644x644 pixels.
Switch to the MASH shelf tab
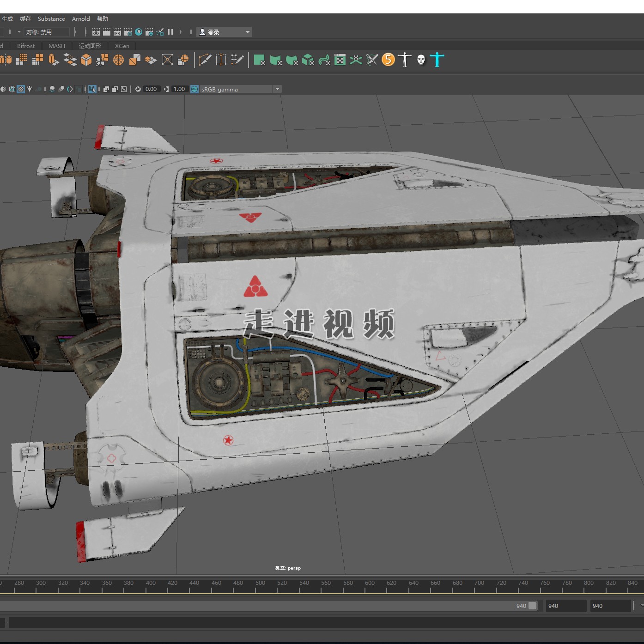click(x=57, y=46)
